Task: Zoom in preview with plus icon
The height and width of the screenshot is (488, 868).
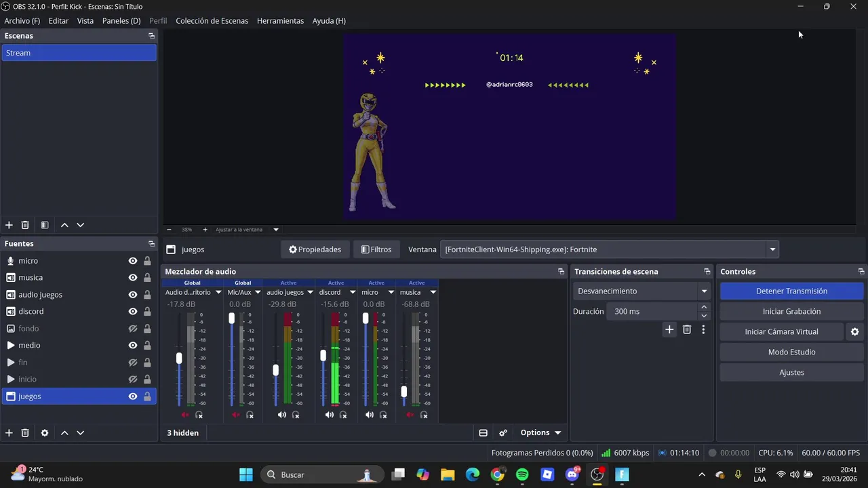Action: [x=205, y=230]
